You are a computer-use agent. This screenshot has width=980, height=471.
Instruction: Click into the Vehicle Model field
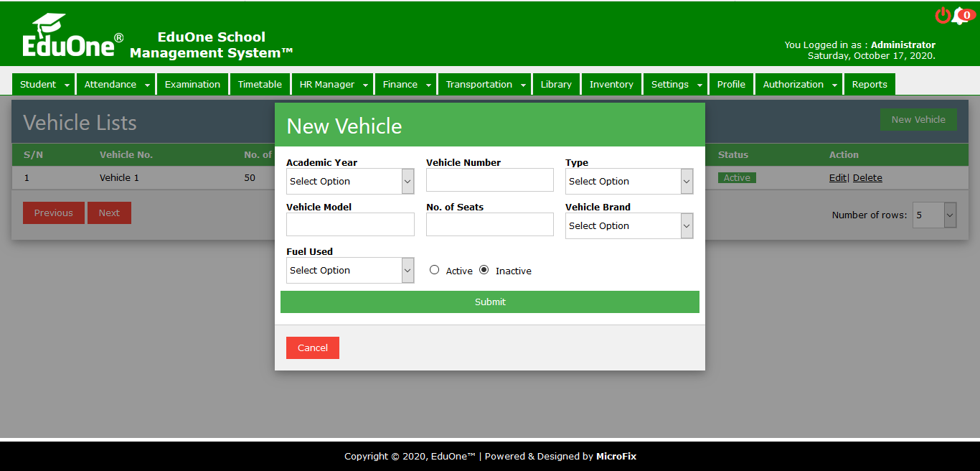tap(350, 225)
